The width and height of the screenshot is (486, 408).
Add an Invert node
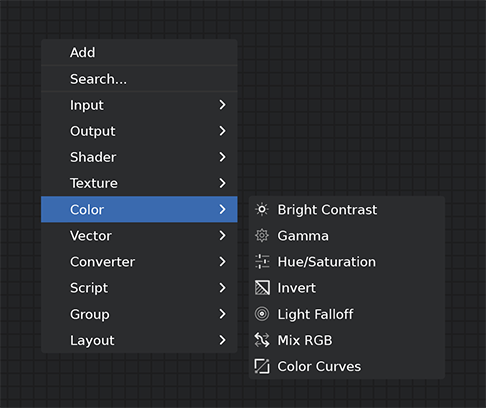tap(347, 288)
